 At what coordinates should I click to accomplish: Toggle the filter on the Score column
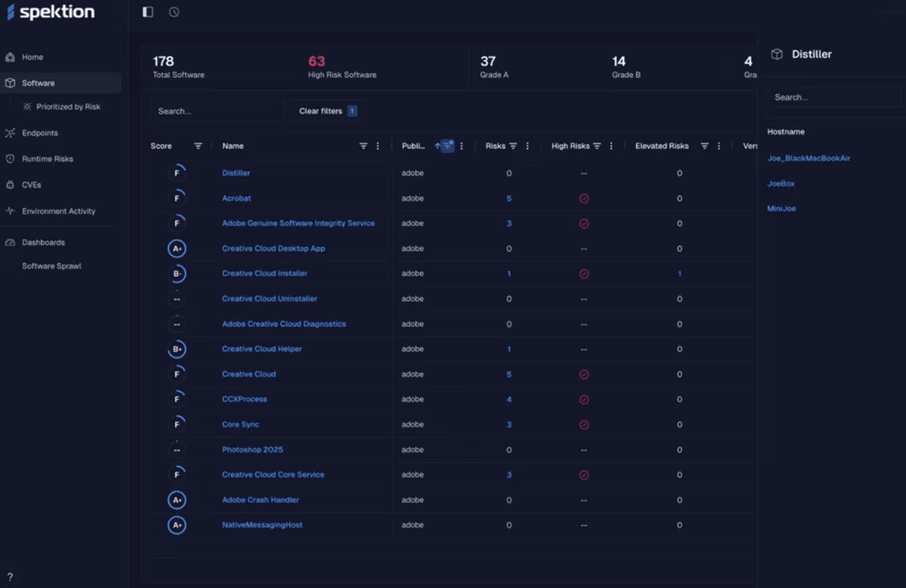click(x=198, y=145)
